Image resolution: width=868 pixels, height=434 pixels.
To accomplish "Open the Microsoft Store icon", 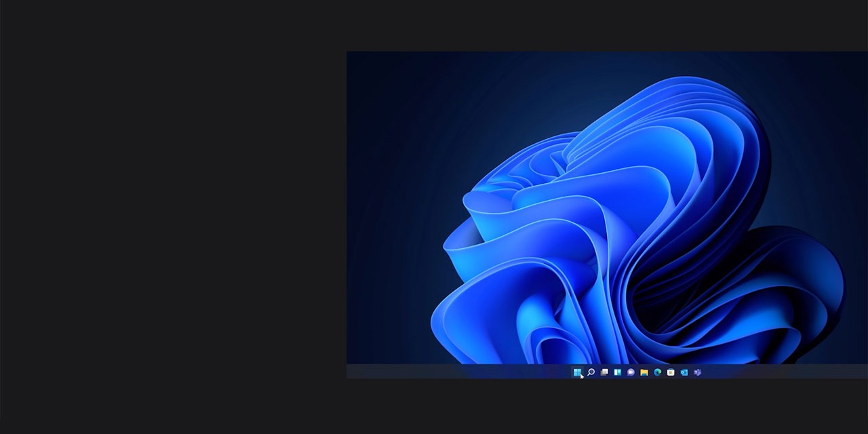I will (671, 372).
